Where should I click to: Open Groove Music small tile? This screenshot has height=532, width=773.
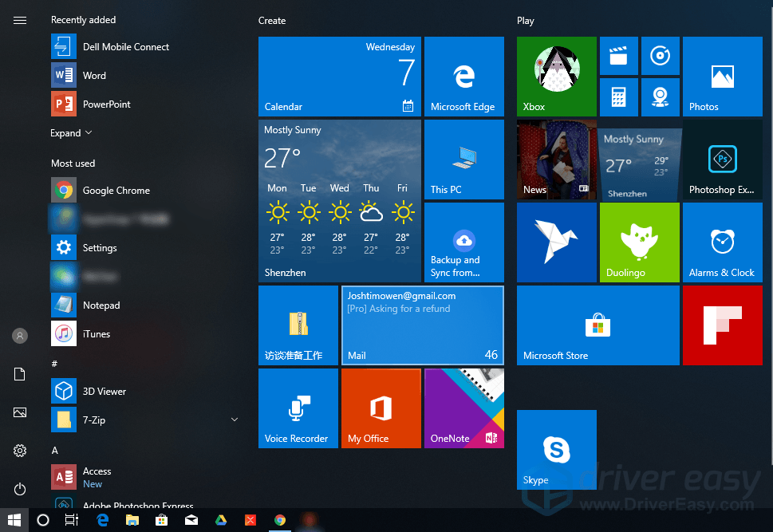tap(660, 56)
